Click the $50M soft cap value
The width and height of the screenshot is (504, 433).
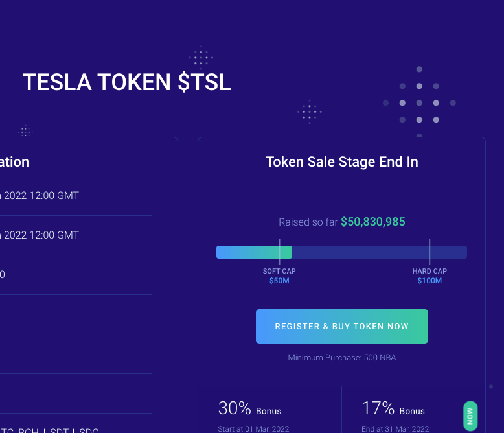[279, 281]
